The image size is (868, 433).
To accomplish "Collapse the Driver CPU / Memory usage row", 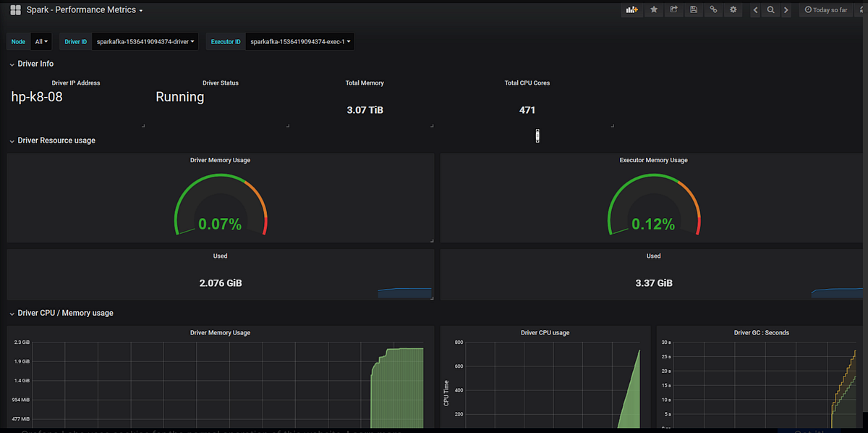I will (x=61, y=312).
